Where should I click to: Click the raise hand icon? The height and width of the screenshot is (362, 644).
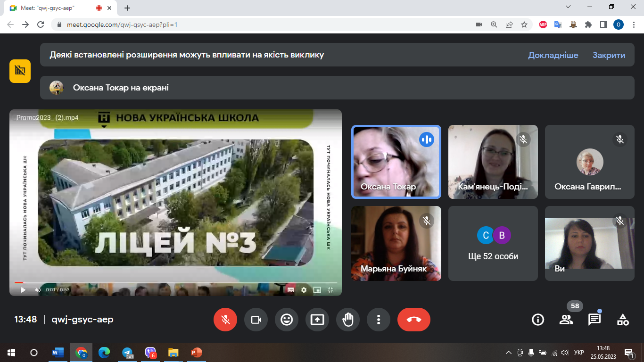pos(348,320)
